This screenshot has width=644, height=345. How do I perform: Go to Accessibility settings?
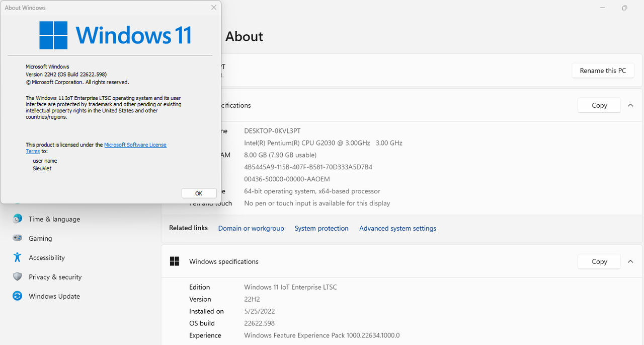click(47, 257)
